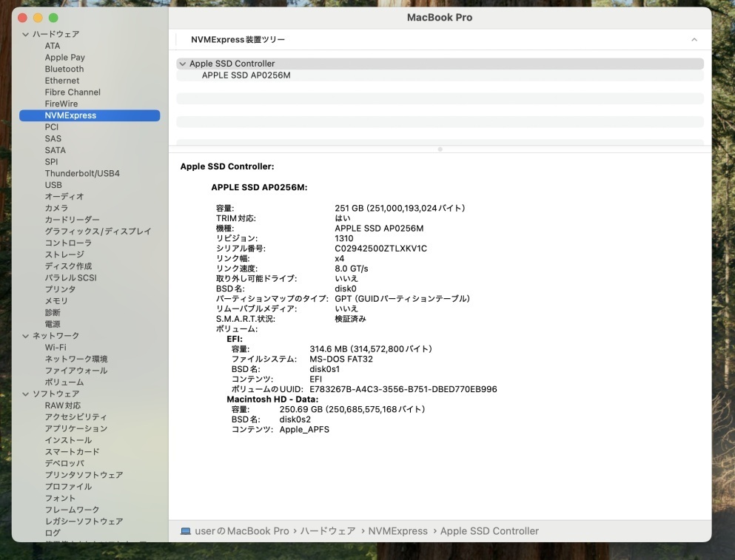Select ボリューム under ネットワーク

[64, 382]
